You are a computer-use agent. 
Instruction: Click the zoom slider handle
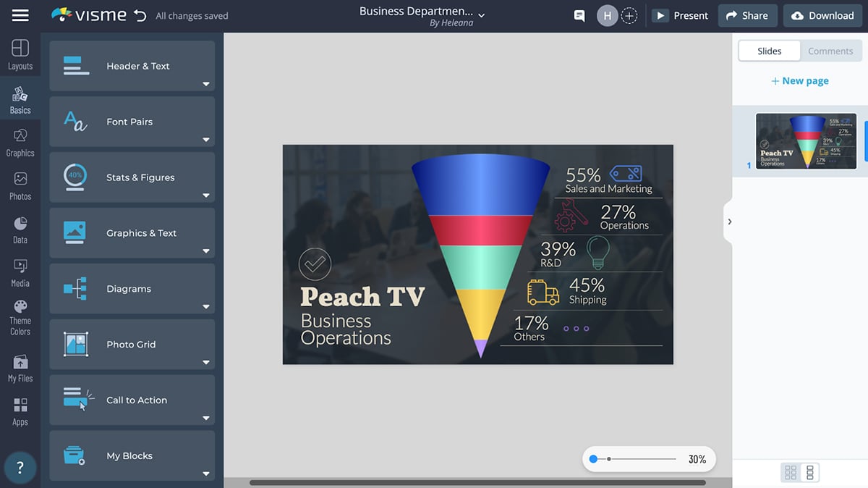pyautogui.click(x=593, y=459)
